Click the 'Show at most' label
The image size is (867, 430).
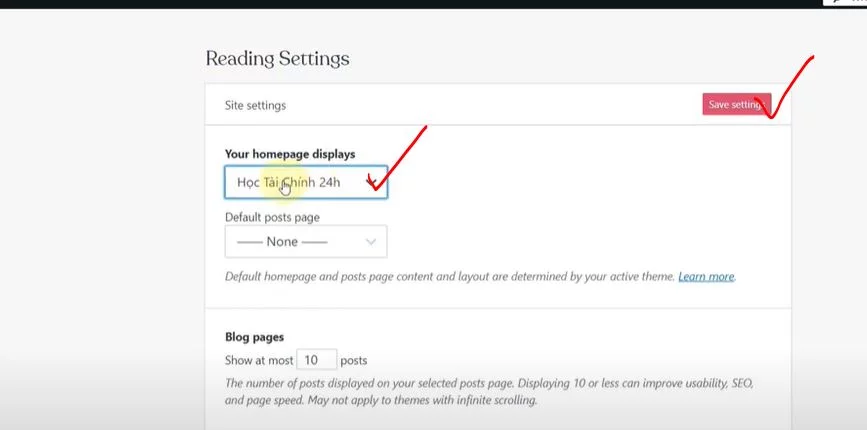point(259,360)
